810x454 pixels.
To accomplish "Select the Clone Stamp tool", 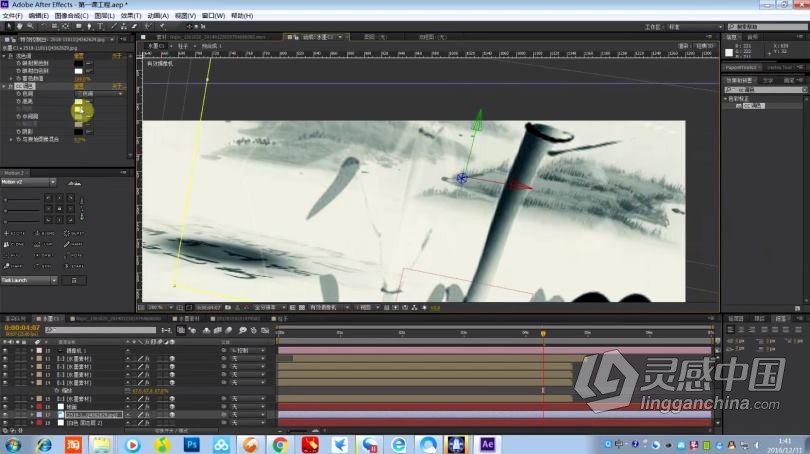I will [124, 26].
